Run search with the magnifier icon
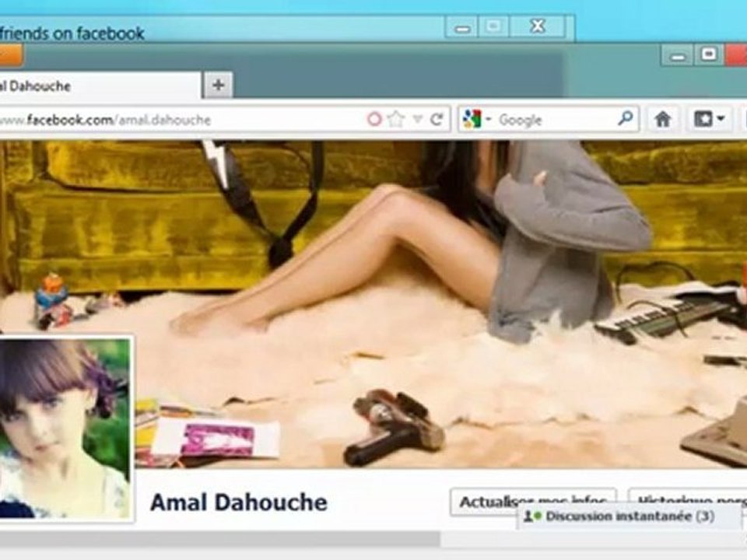 tap(625, 118)
